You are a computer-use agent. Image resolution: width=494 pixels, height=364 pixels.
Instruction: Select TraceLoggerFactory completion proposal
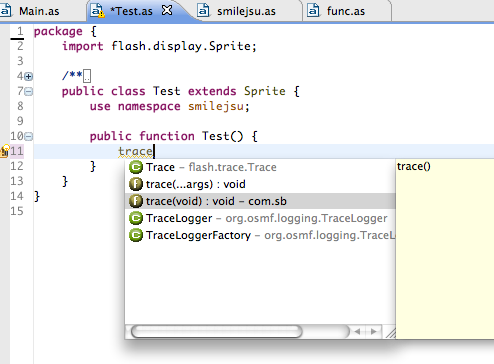(260, 235)
